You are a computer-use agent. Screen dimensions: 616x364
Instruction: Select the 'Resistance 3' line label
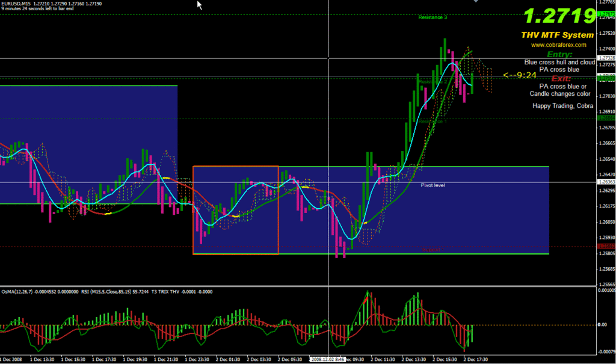point(433,17)
